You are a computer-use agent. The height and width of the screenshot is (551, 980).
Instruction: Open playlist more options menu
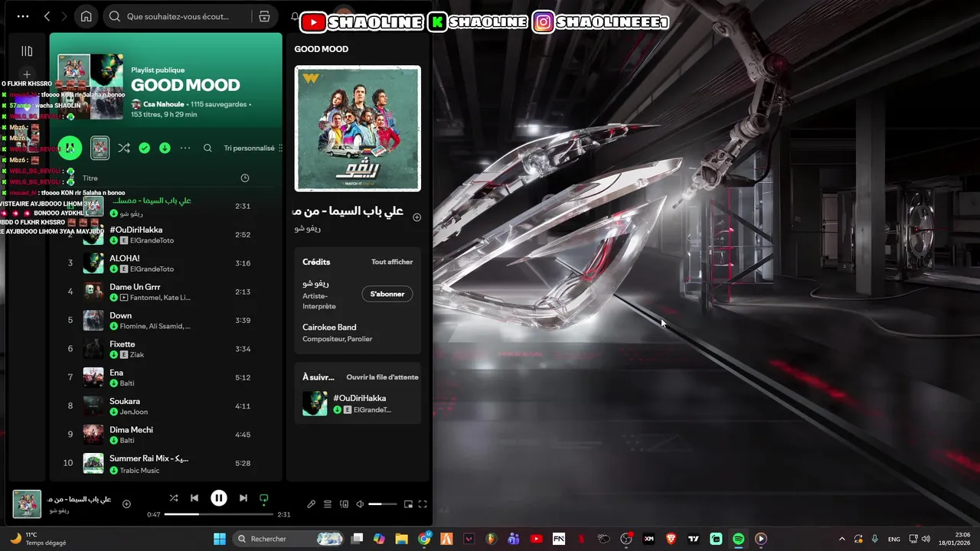185,148
